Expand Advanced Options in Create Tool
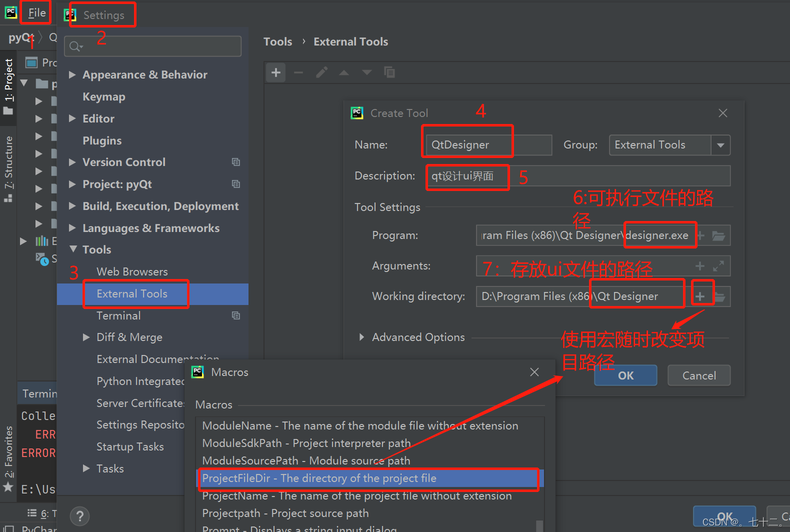790x532 pixels. (361, 337)
